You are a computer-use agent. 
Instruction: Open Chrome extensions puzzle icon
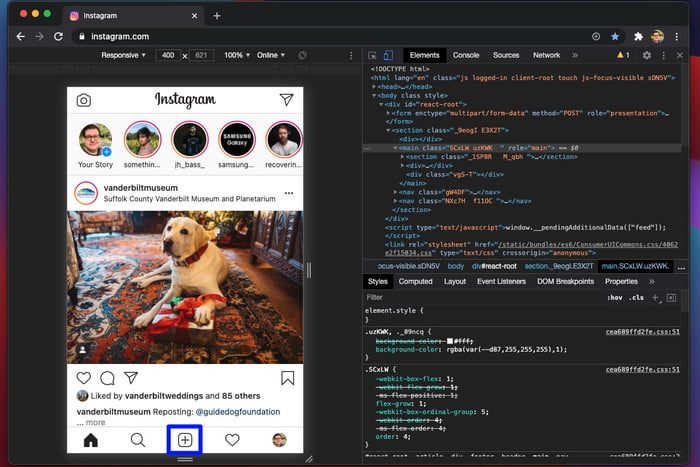click(x=638, y=37)
